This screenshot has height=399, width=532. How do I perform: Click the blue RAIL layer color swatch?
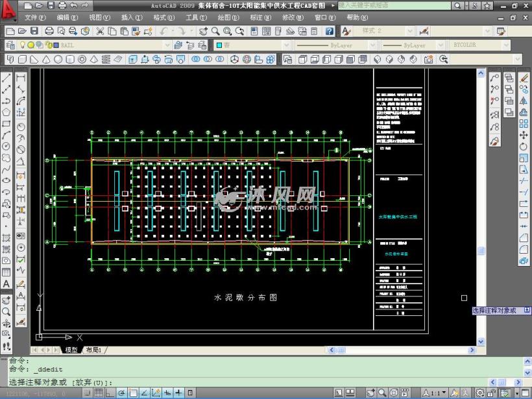pos(56,45)
